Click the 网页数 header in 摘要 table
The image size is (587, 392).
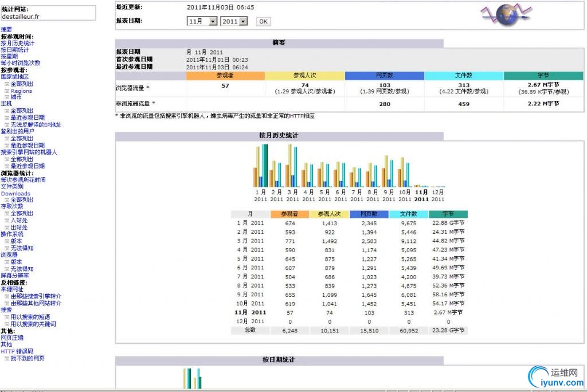tap(385, 76)
